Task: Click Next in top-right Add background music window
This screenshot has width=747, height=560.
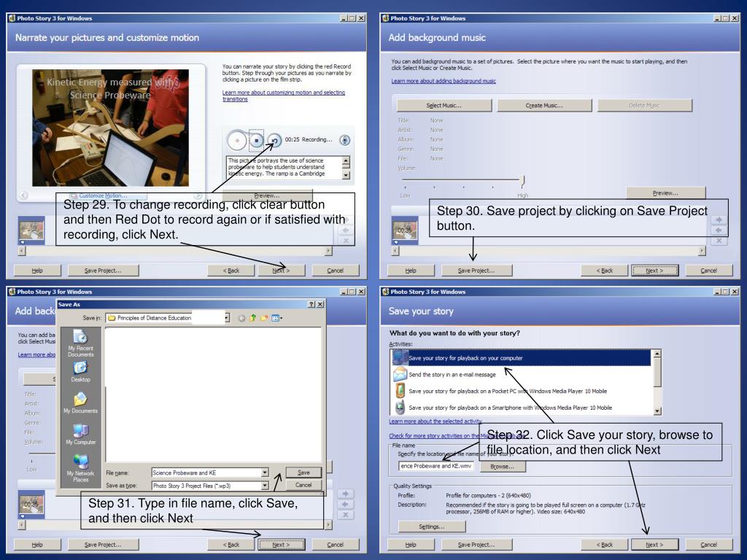Action: [654, 271]
